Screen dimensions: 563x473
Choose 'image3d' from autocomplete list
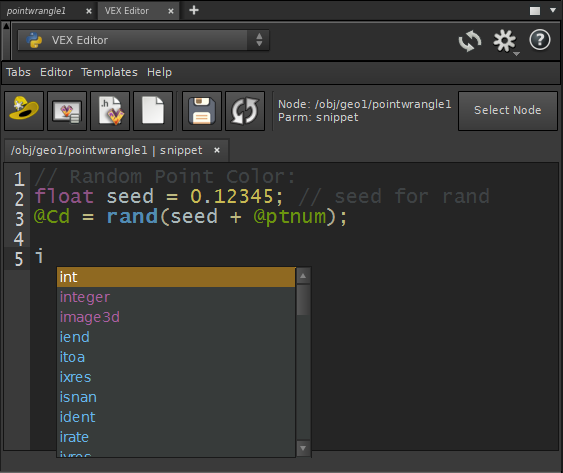pyautogui.click(x=176, y=317)
